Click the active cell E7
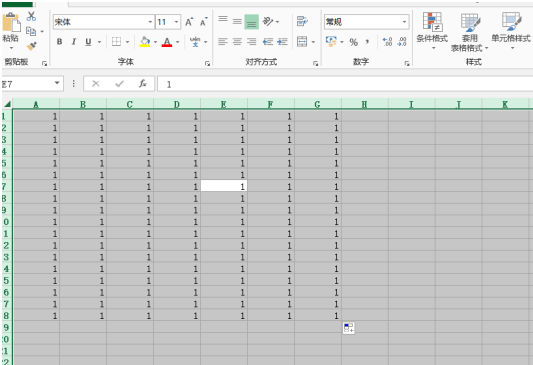 point(224,187)
